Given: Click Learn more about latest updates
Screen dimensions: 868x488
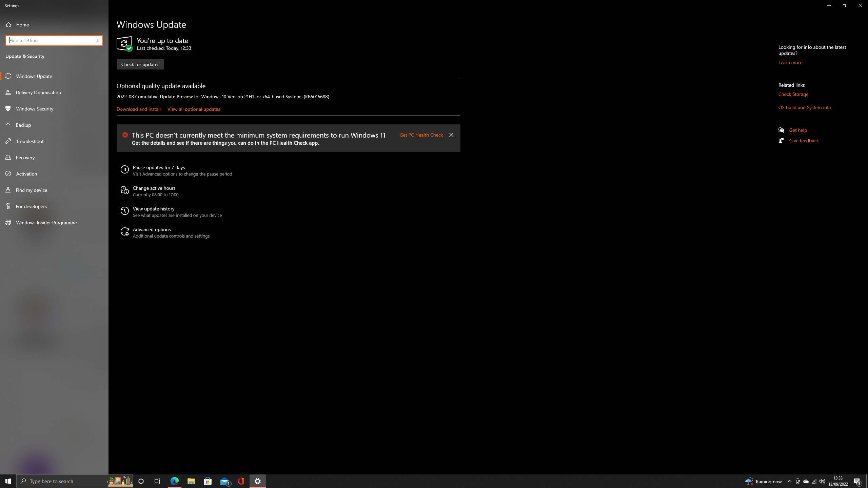Looking at the screenshot, I should 790,62.
